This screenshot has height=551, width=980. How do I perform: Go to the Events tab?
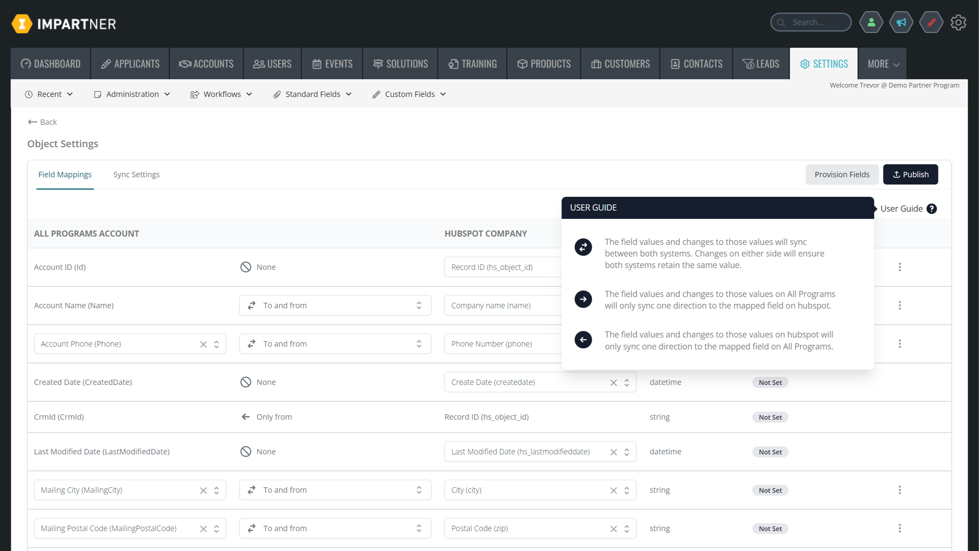pyautogui.click(x=332, y=64)
